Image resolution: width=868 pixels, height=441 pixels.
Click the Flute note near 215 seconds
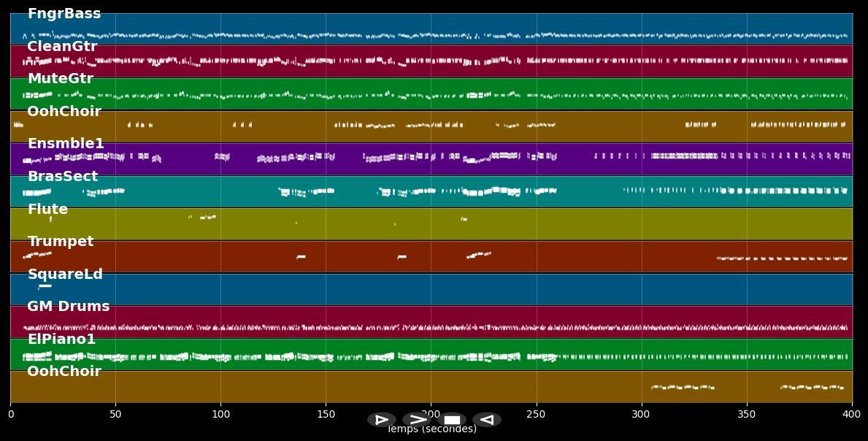pyautogui.click(x=464, y=219)
